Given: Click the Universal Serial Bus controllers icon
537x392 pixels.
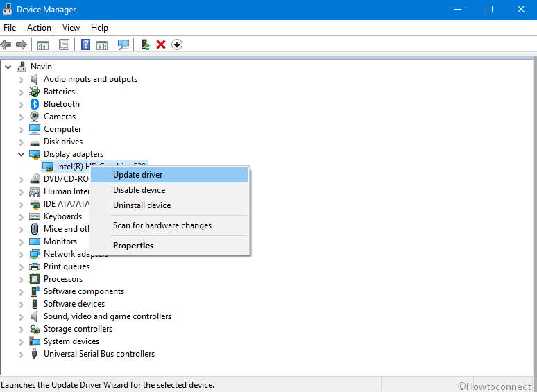Looking at the screenshot, I should click(34, 354).
